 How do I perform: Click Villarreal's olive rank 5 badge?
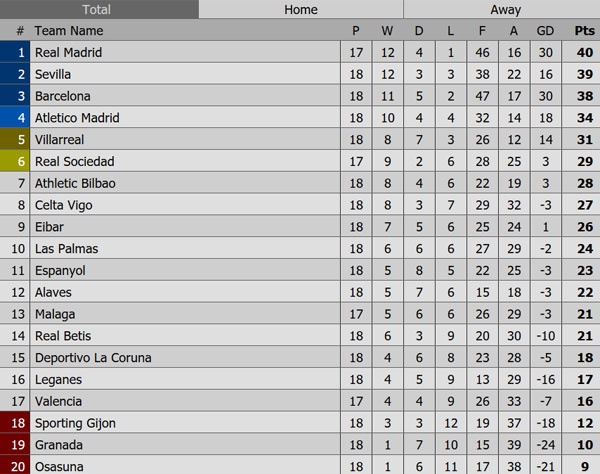tap(15, 140)
